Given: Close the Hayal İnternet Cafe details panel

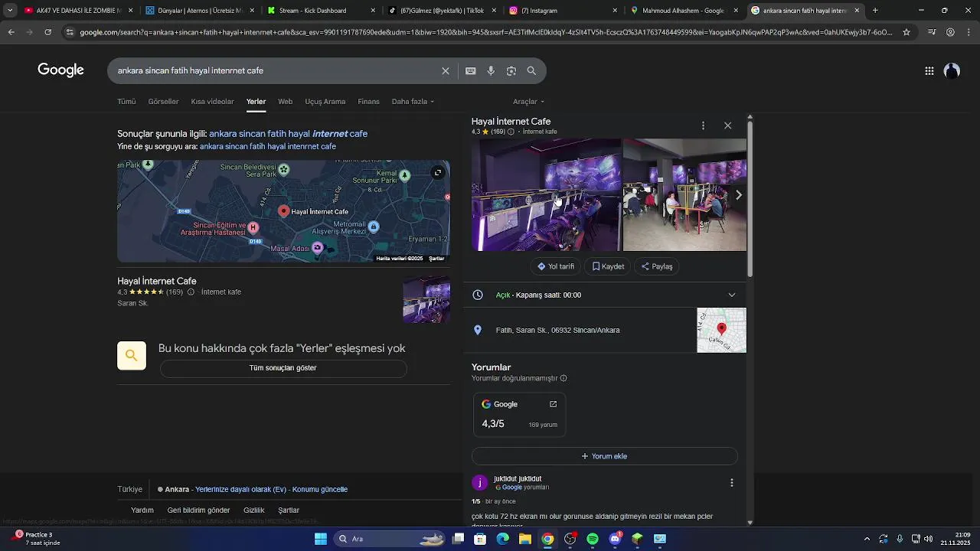Looking at the screenshot, I should [x=728, y=126].
